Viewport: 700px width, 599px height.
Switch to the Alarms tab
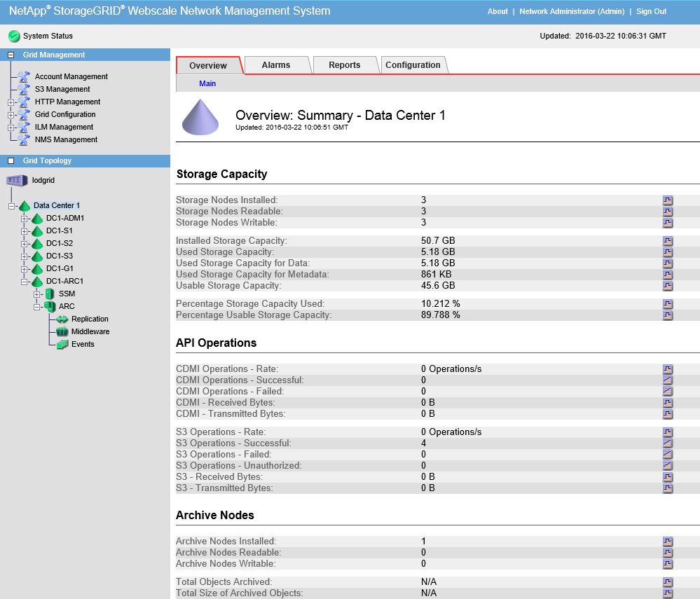276,65
